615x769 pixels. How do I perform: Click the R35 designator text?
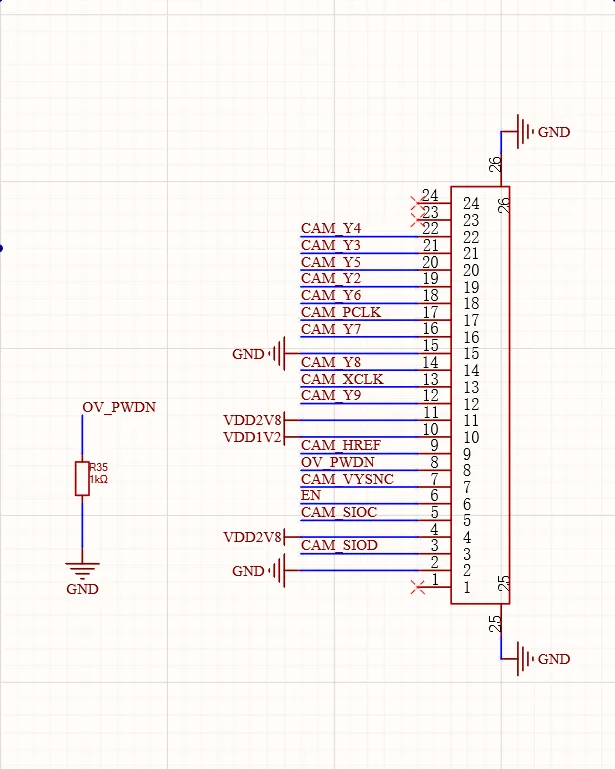99,467
